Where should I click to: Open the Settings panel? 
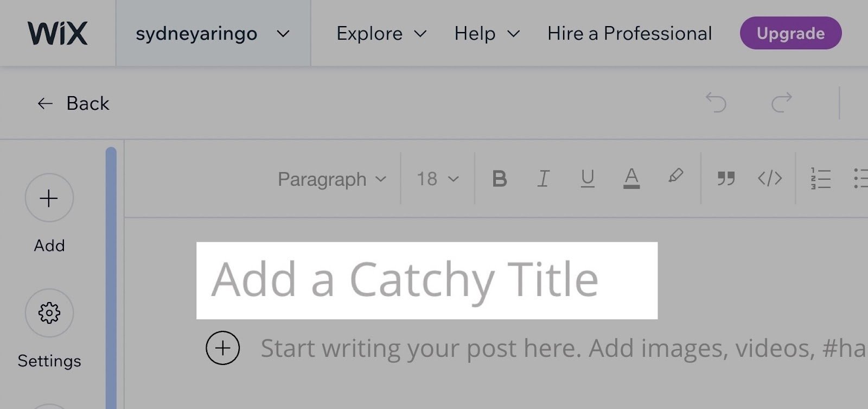tap(49, 313)
